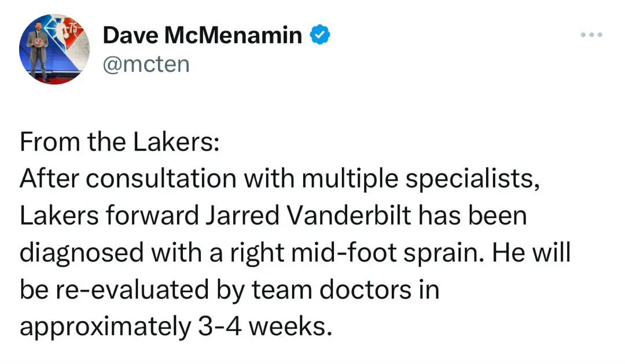
Task: Click the "3-4 weeks" text
Action: tap(264, 327)
